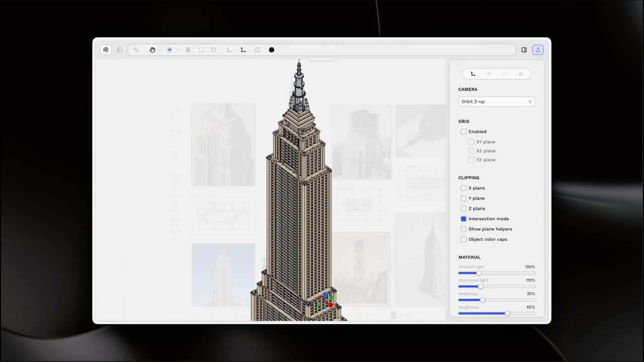Click the ghost-shaped toolbar icon

[258, 50]
